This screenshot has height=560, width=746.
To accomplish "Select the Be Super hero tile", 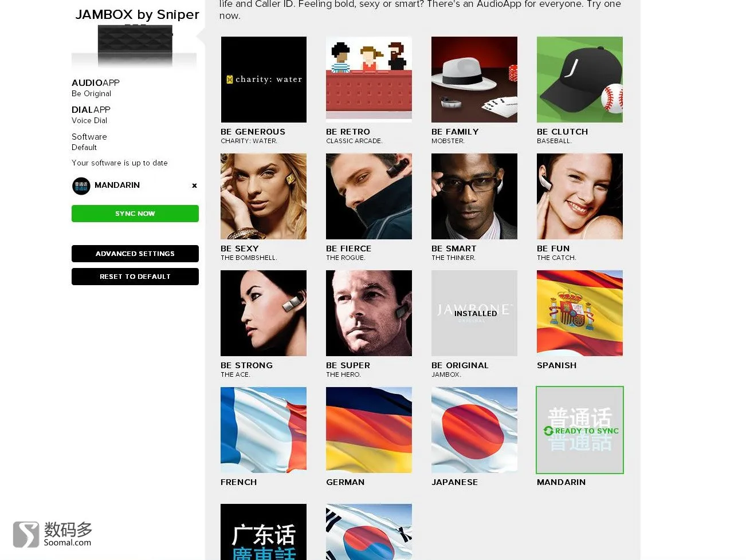I will coord(369,313).
